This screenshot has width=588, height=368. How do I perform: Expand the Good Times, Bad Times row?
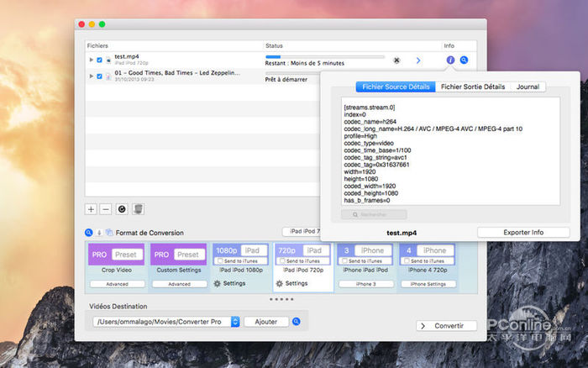coord(91,76)
